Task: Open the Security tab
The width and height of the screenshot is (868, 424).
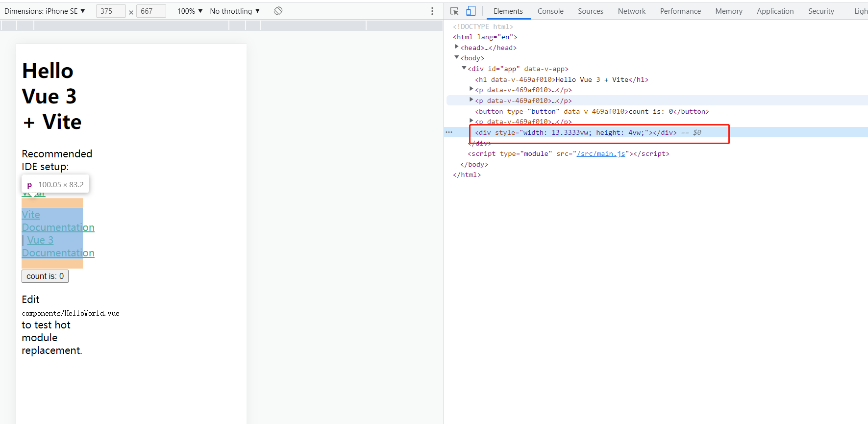Action: (x=821, y=11)
